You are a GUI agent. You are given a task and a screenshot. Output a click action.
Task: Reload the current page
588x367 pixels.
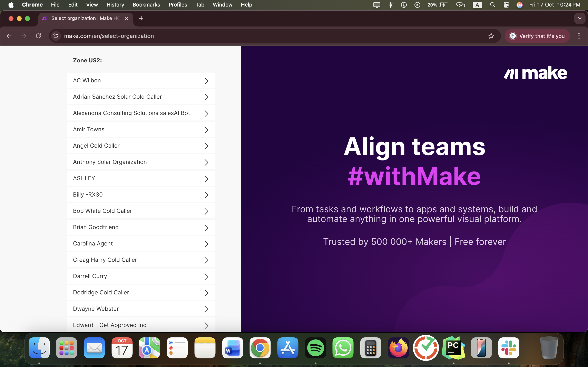pos(39,36)
